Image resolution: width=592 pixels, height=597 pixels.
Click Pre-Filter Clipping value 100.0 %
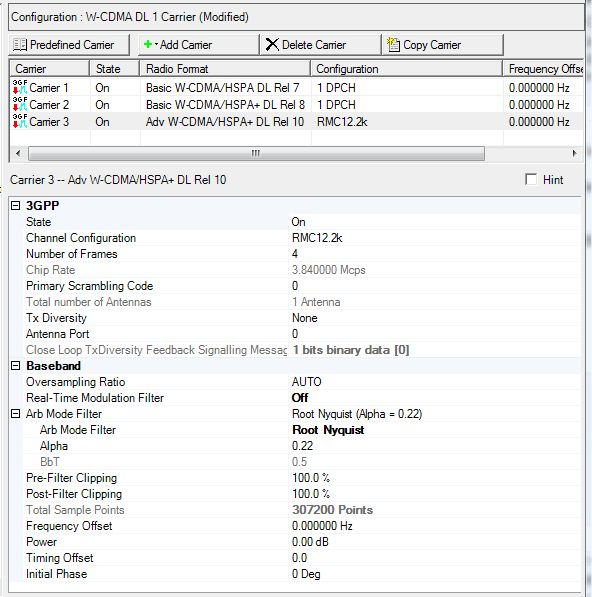(311, 478)
